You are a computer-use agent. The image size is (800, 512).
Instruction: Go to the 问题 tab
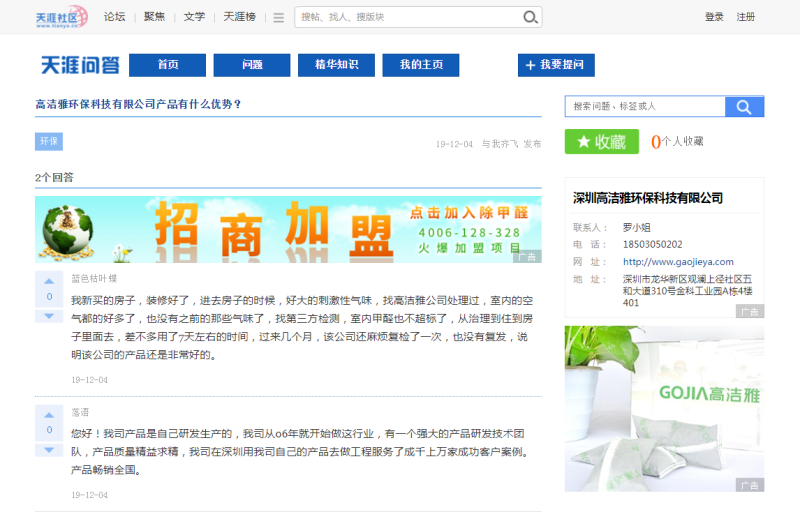coord(252,65)
